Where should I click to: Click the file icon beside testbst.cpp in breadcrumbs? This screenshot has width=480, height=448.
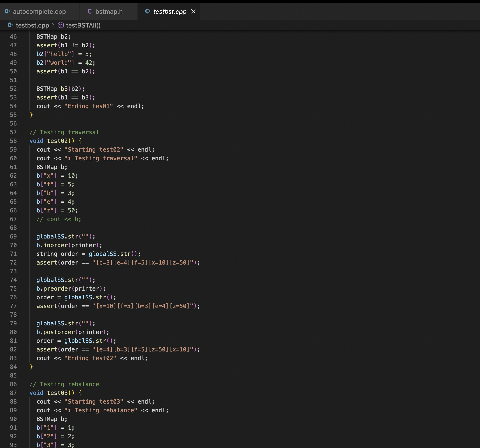(10, 25)
